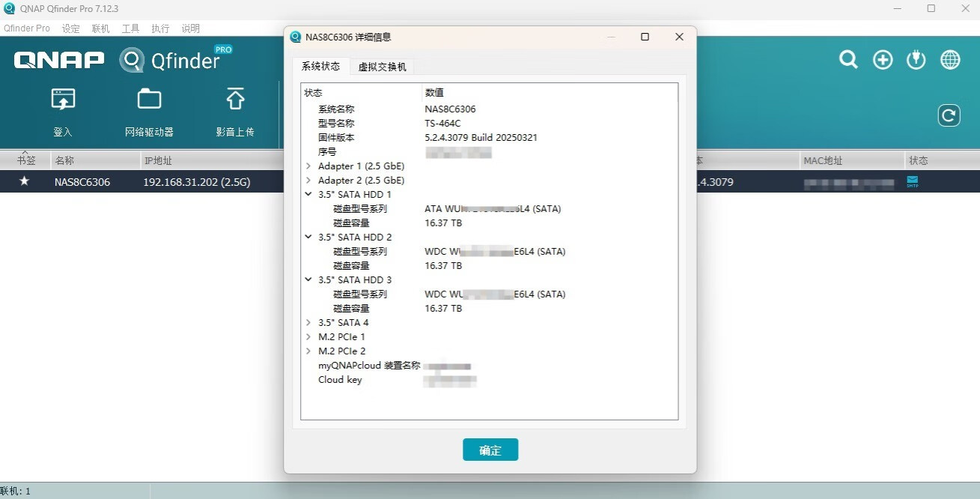
Task: Click the 书签 column header
Action: (25, 160)
